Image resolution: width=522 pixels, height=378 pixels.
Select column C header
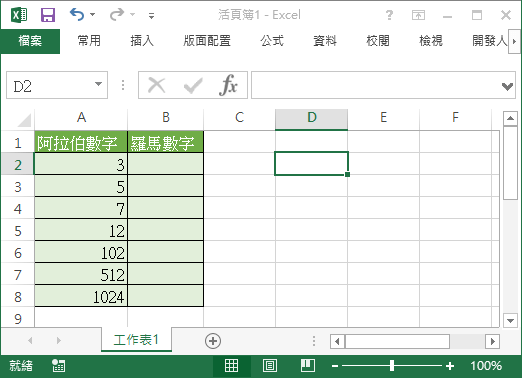(239, 118)
